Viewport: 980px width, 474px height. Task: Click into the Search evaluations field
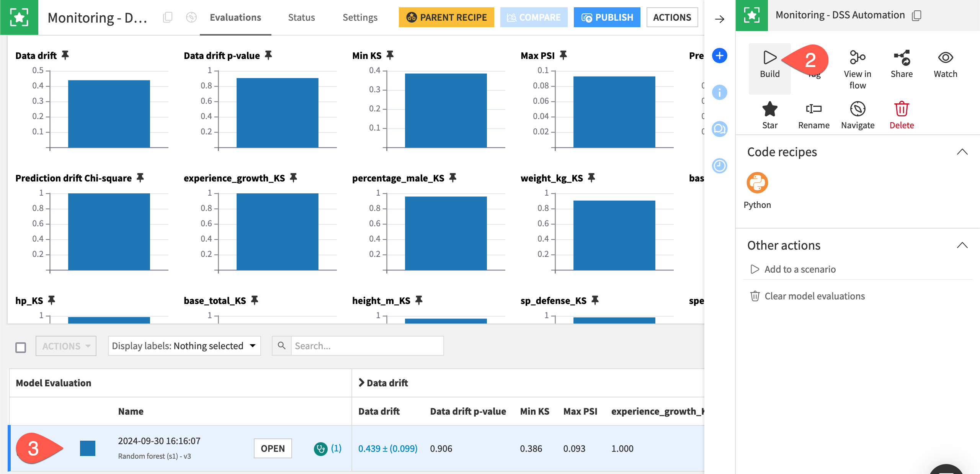(x=367, y=346)
